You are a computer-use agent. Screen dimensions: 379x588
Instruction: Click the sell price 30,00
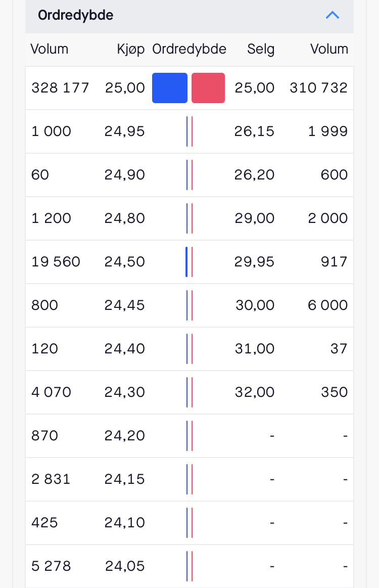pyautogui.click(x=255, y=305)
